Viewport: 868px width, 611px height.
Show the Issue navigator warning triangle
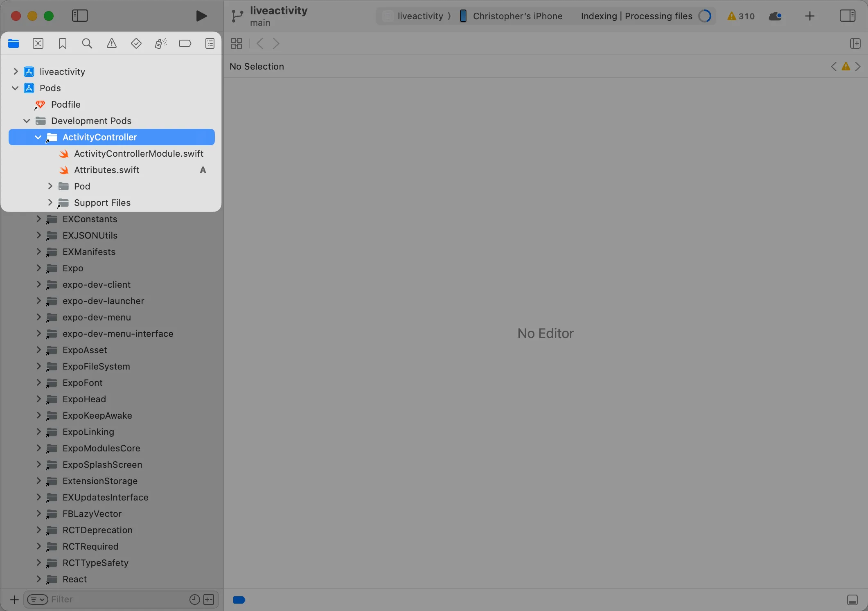click(x=111, y=43)
